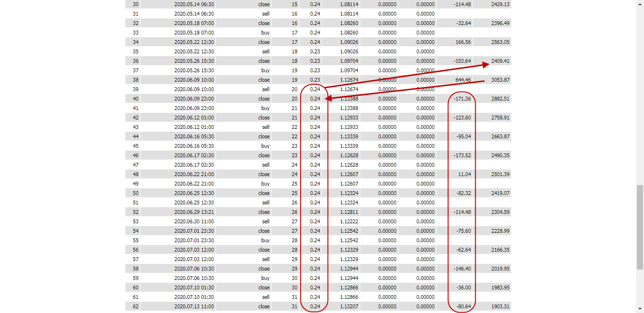644x313 pixels.
Task: Select the loss cell showing -171.36
Action: pos(461,99)
